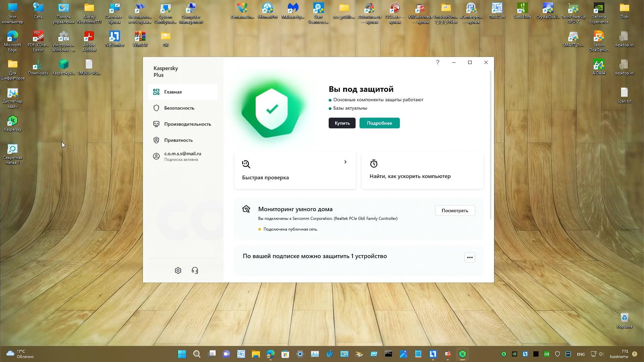
Task: Click the stopwatch speed-up icon
Action: point(374,164)
